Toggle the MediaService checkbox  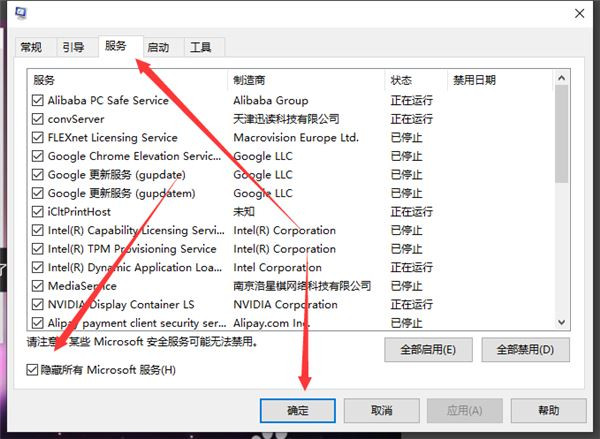point(38,286)
